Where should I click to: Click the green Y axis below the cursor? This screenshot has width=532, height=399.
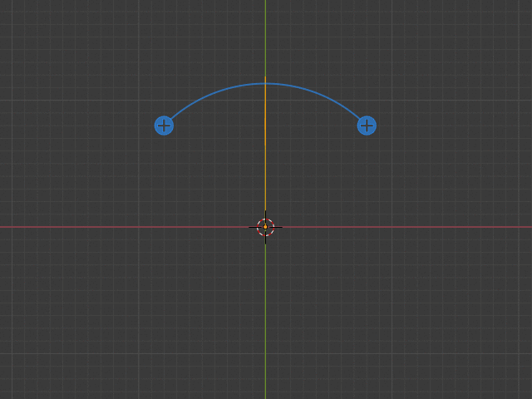click(265, 316)
